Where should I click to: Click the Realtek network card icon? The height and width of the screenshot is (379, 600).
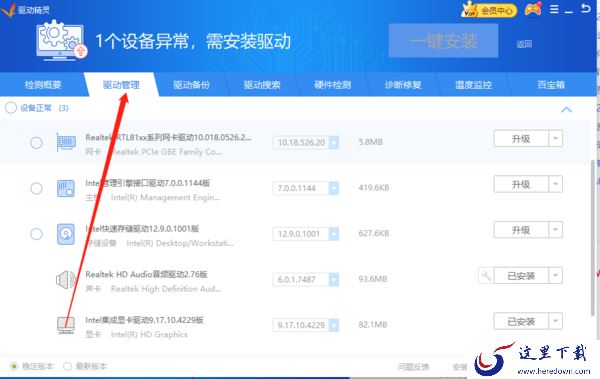coord(66,142)
